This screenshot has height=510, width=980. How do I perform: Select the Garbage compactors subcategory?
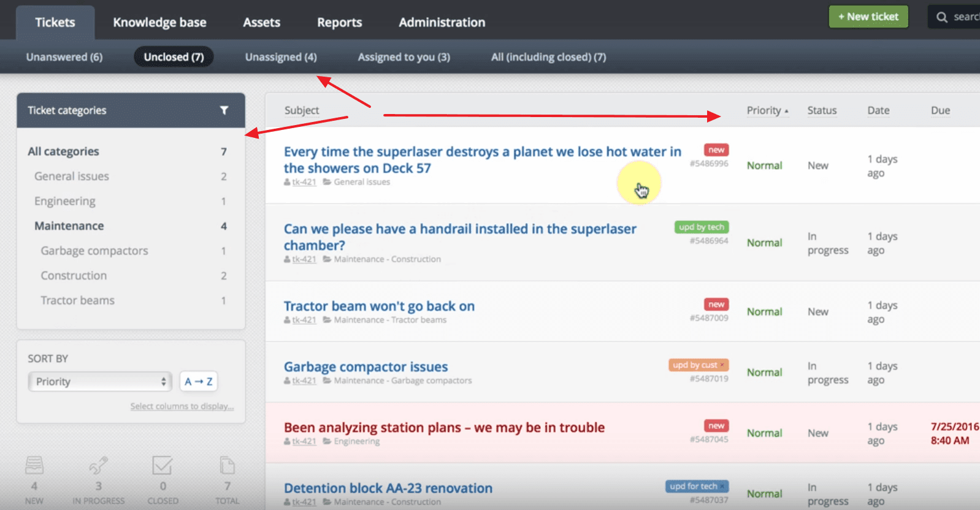point(94,251)
